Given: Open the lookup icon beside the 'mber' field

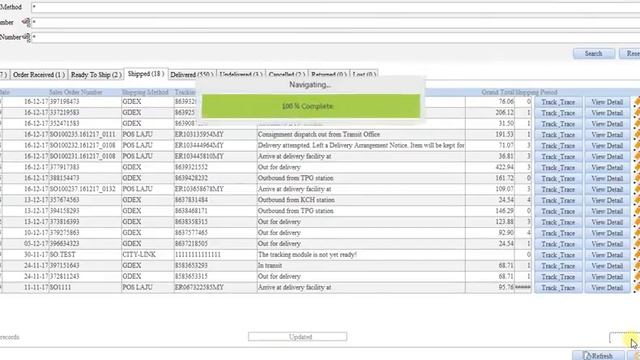Looking at the screenshot, I should point(26,22).
